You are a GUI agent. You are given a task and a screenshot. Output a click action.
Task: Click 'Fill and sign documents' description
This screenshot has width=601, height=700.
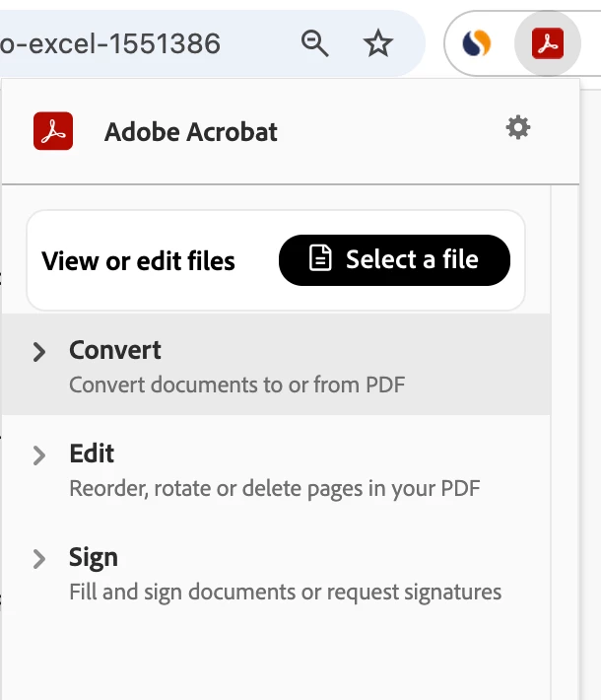(x=285, y=592)
